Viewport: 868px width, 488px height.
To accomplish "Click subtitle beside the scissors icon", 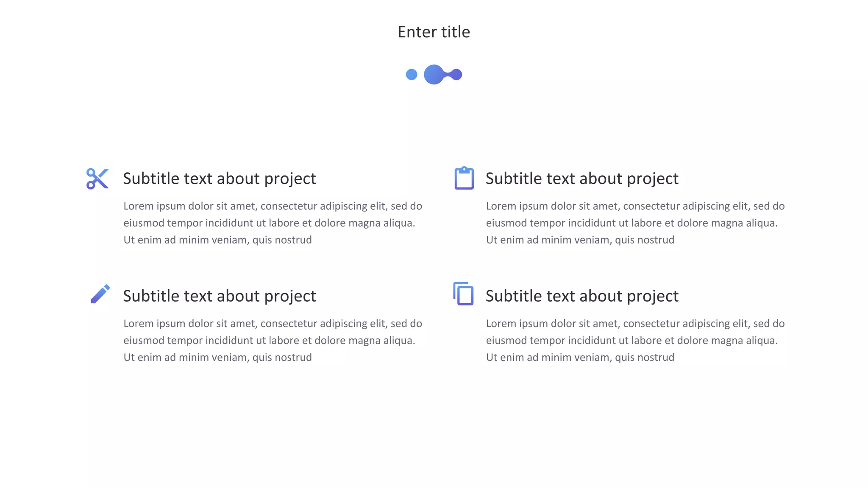I will tap(220, 179).
